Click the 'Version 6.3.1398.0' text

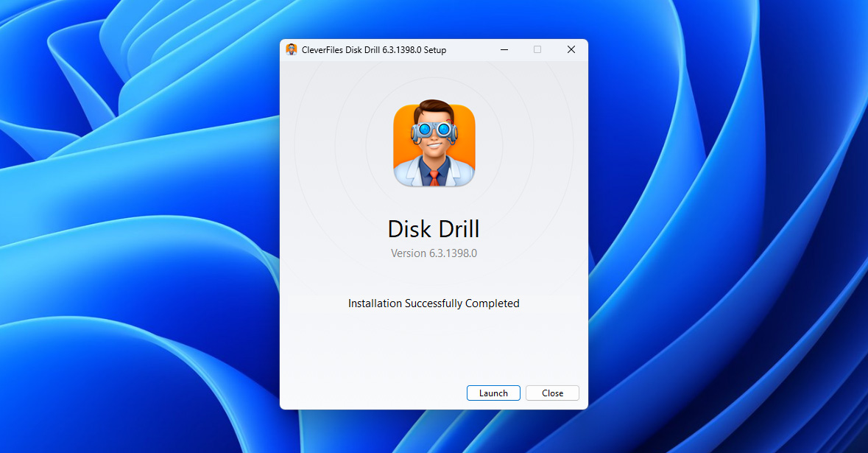click(434, 253)
